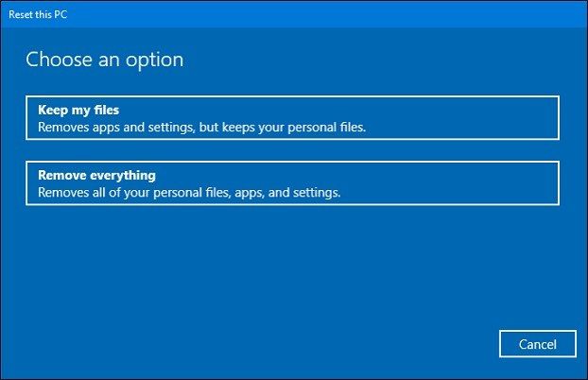Click the word 'option' in the heading
588x380 pixels.
pyautogui.click(x=154, y=60)
